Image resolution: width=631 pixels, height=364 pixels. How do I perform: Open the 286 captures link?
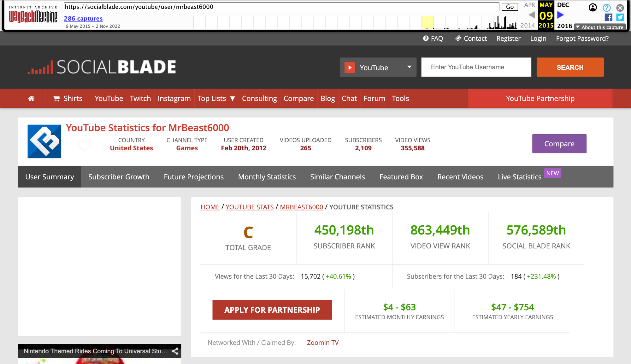point(83,19)
